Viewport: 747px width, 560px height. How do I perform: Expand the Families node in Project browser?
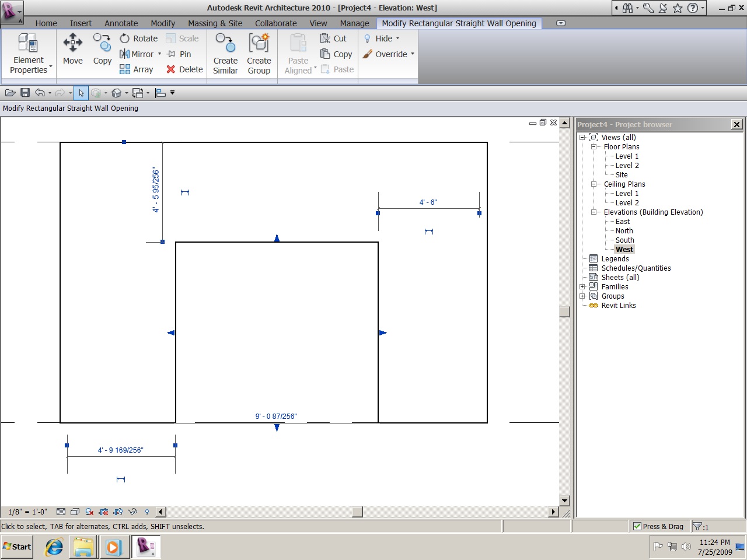tap(582, 287)
